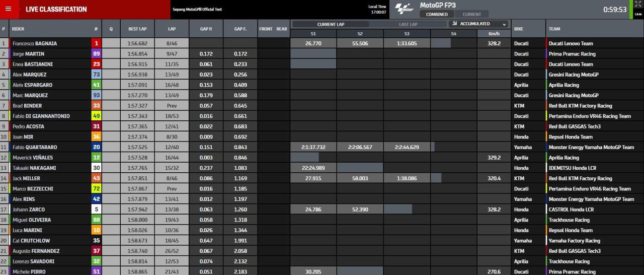This screenshot has height=275, width=644.
Task: Click the MotoGP logo
Action: (x=404, y=9)
